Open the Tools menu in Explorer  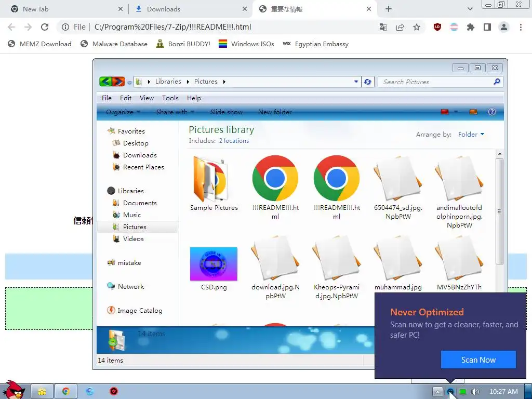(x=170, y=98)
